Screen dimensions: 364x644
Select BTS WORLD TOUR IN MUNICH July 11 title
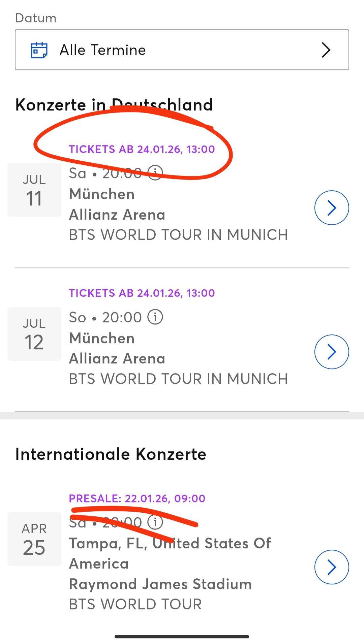coord(178,235)
